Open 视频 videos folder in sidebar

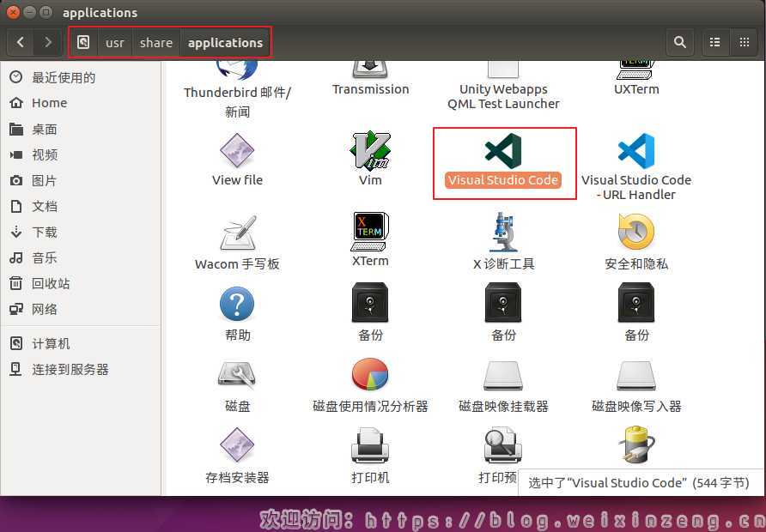point(81,154)
